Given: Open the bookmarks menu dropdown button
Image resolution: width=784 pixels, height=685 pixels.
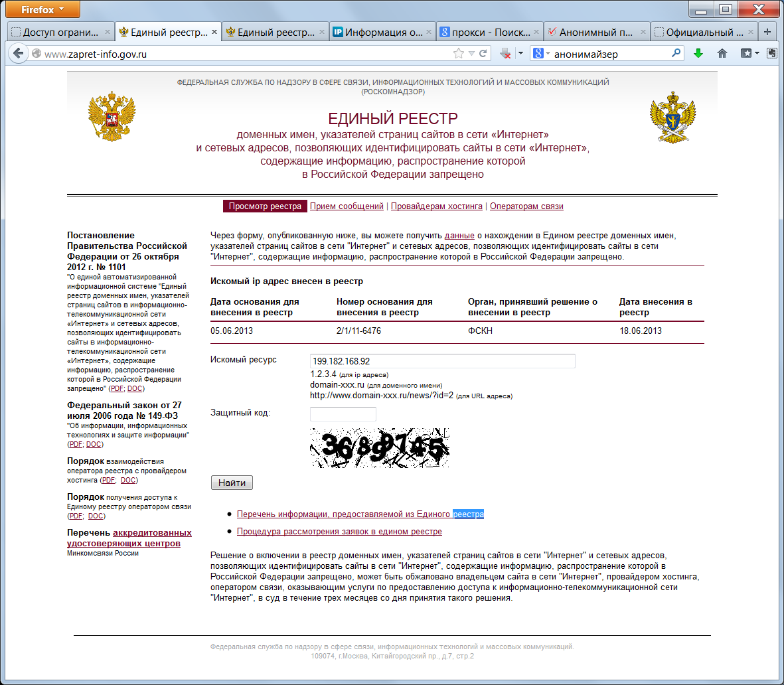Looking at the screenshot, I should point(749,54).
